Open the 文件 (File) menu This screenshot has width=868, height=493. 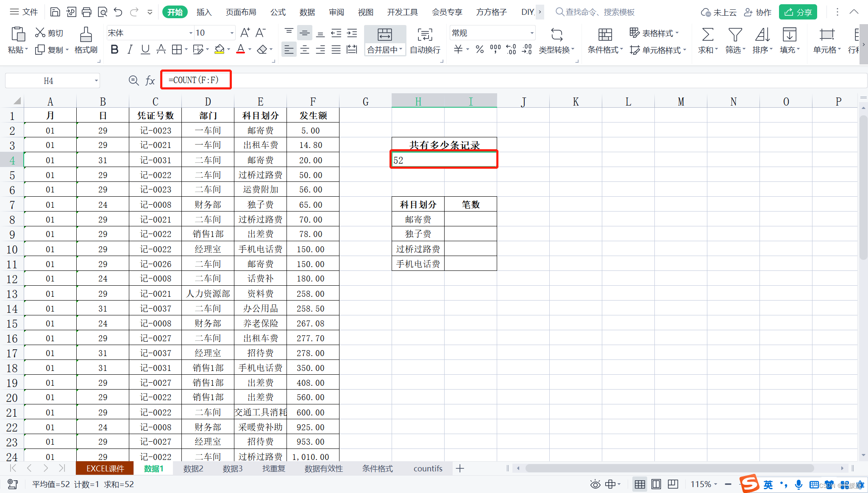tap(24, 12)
